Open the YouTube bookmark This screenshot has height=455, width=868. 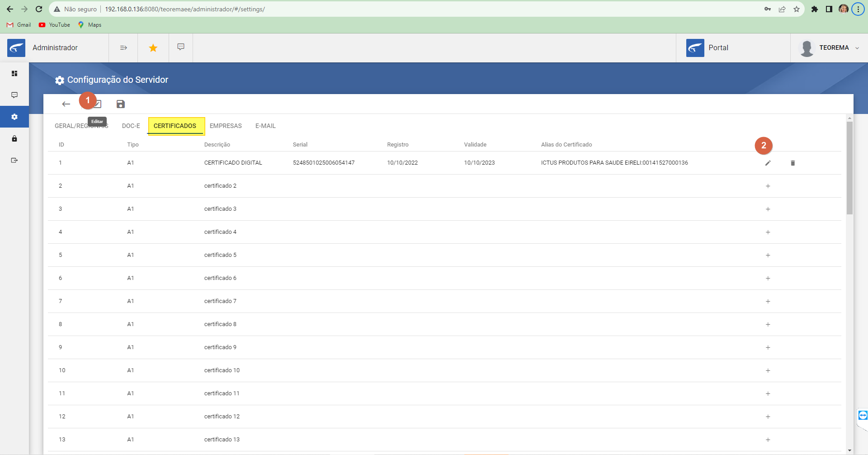coord(54,25)
